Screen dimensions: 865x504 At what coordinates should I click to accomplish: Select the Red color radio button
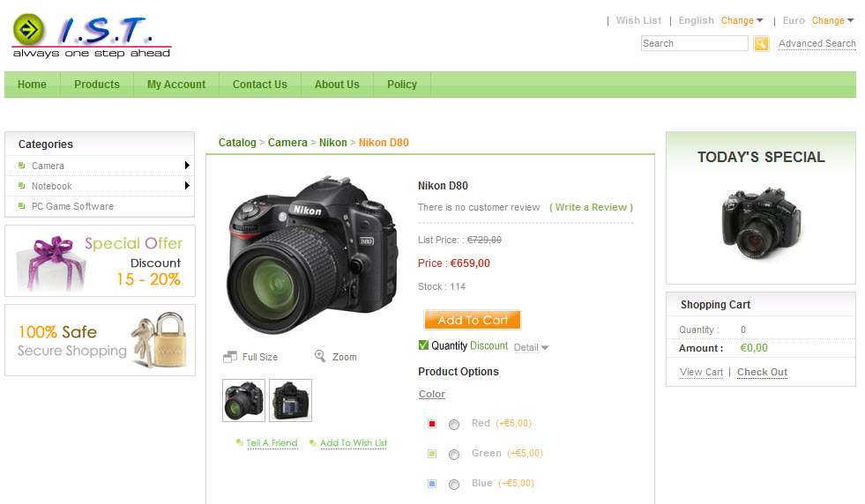click(454, 425)
